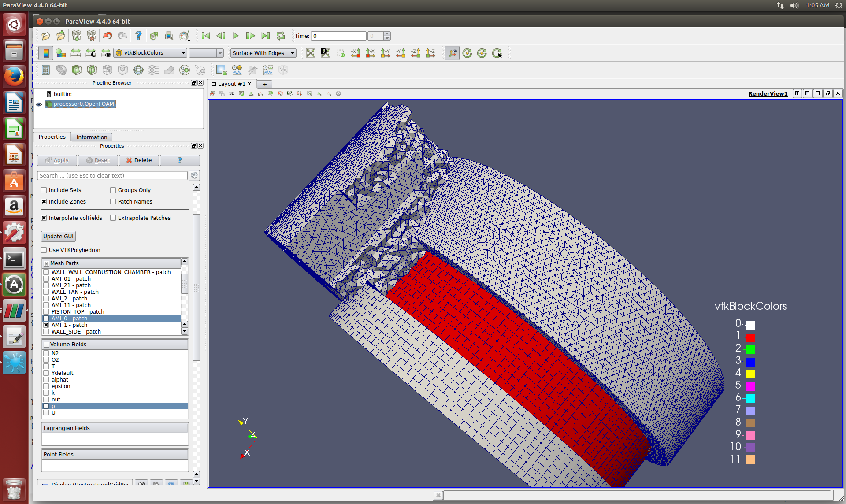
Task: Focus the properties search box
Action: [x=112, y=175]
